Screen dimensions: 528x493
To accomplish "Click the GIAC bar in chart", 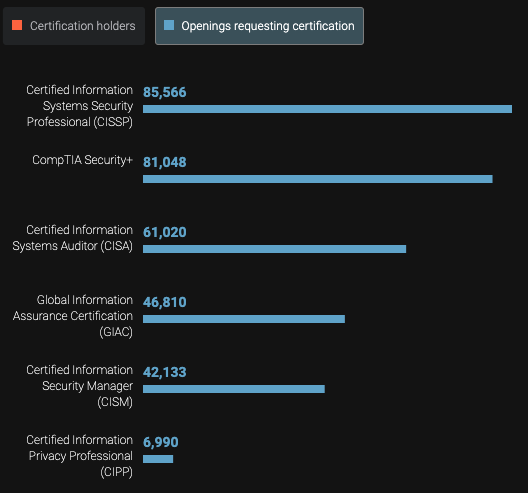I will (244, 319).
